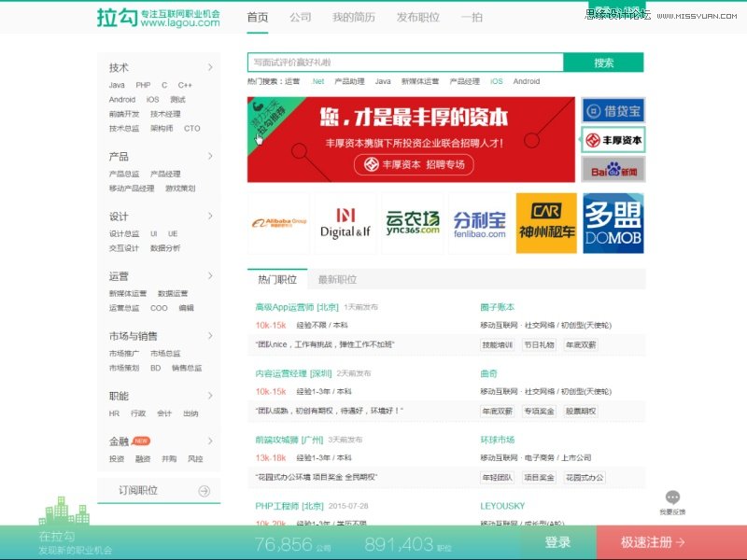The width and height of the screenshot is (747, 560).
Task: Open the 多盟 DOMOB logo
Action: click(613, 223)
